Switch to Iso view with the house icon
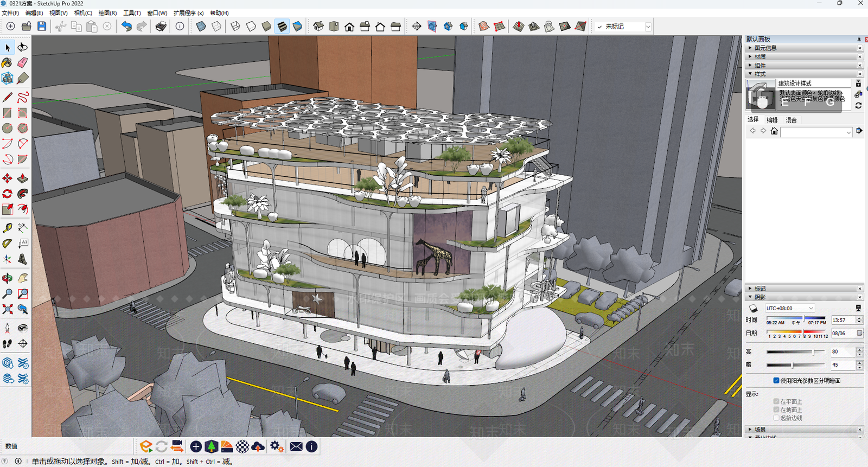This screenshot has width=868, height=467. 318,26
